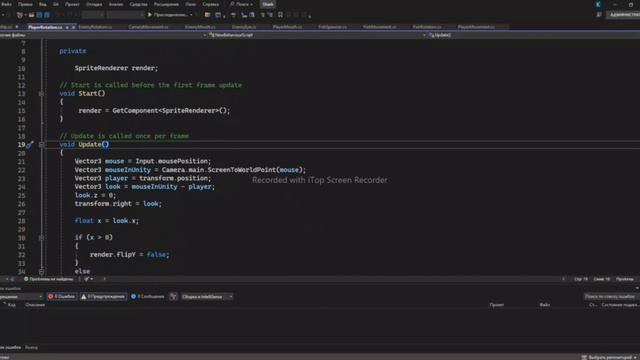
Task: Open the Средства menu
Action: [x=138, y=4]
